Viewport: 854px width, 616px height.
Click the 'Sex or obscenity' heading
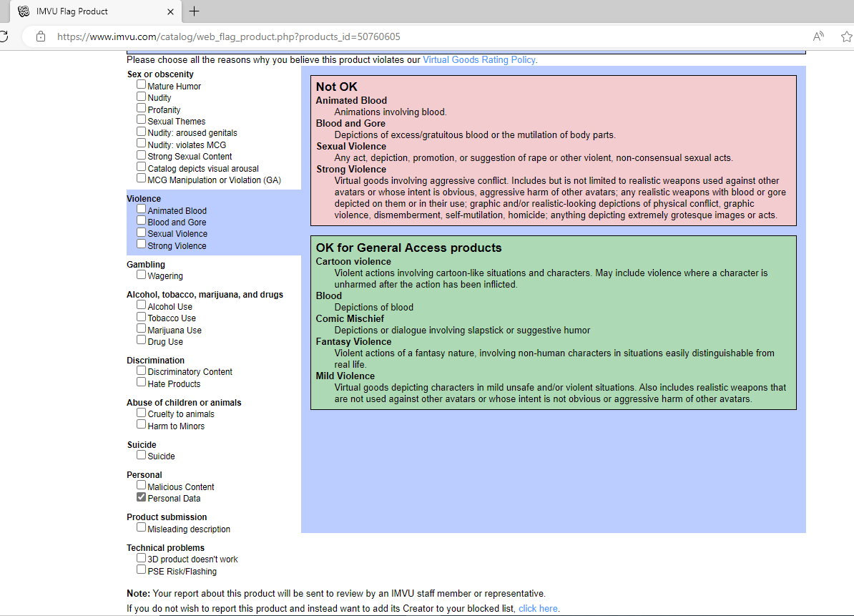coord(160,74)
